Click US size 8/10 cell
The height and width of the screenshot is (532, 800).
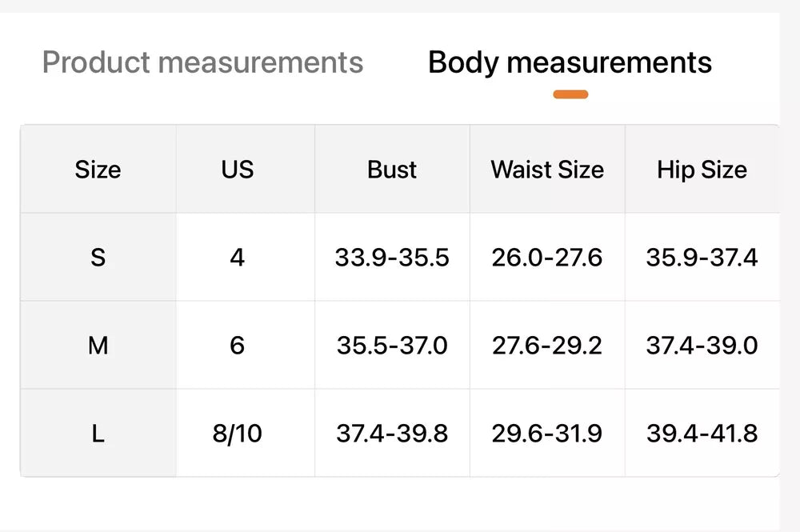238,434
